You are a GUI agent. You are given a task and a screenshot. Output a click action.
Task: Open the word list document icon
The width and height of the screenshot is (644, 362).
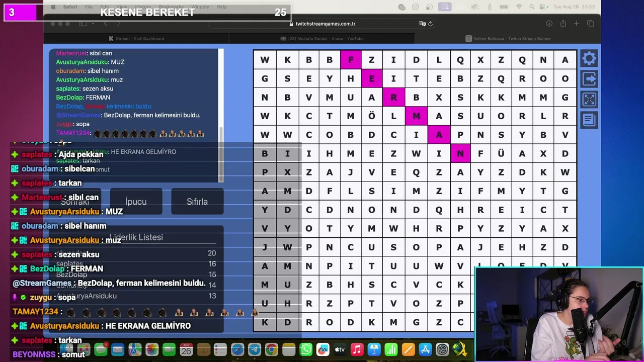(589, 120)
